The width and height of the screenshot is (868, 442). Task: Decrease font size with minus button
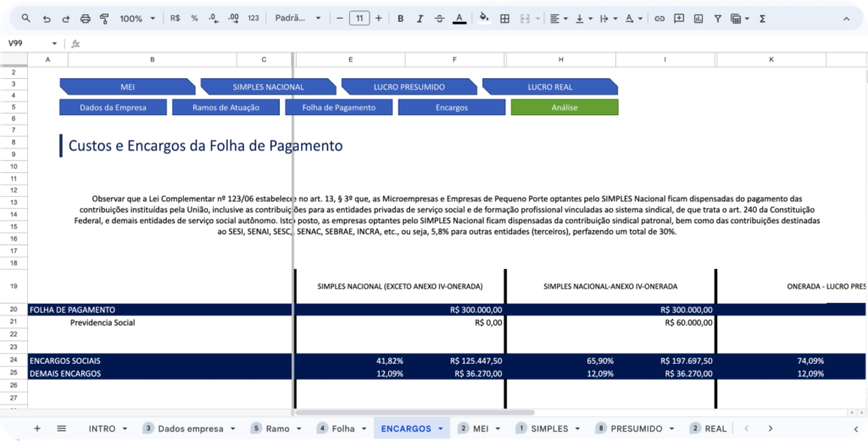340,19
